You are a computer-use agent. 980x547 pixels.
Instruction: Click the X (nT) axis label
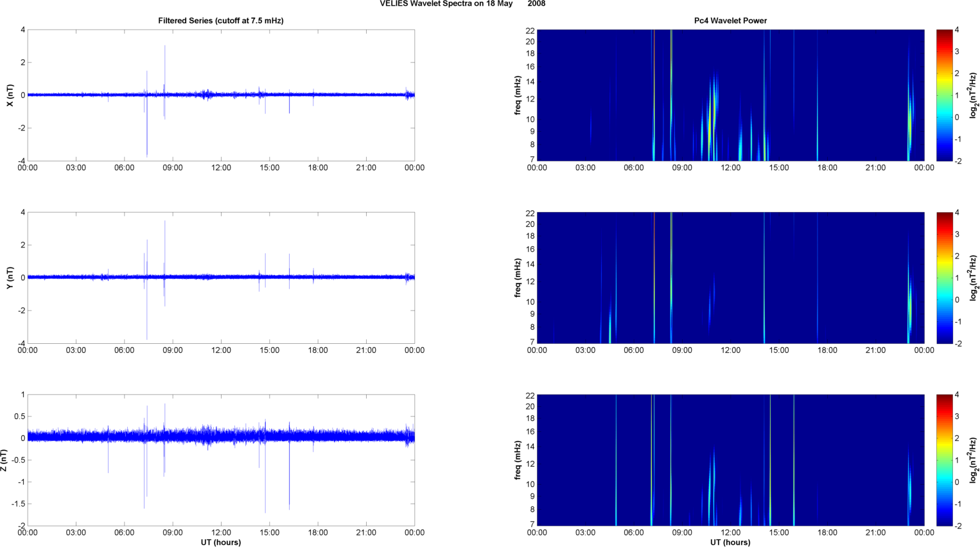pos(10,95)
